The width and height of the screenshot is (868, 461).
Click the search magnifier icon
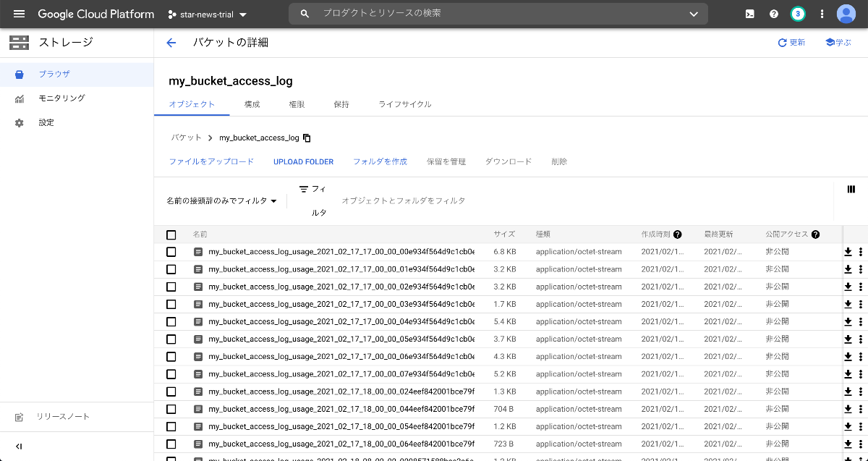[x=305, y=14]
